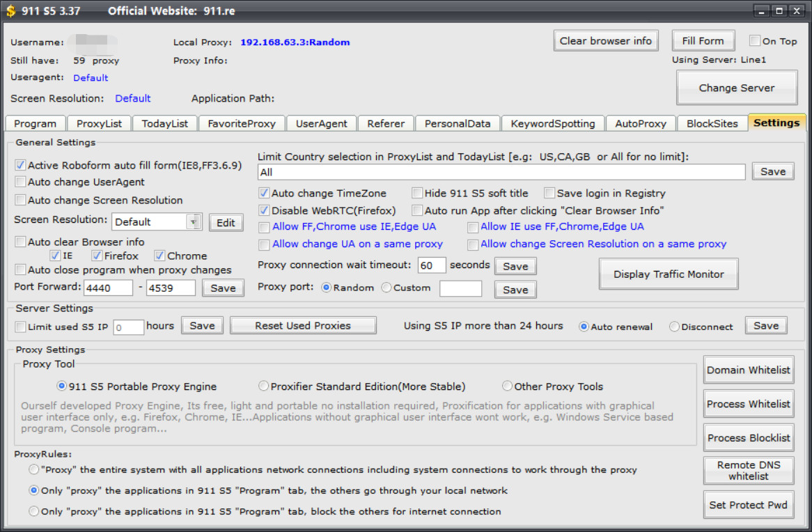
Task: Toggle Active Roboform auto fill form
Action: coord(20,165)
